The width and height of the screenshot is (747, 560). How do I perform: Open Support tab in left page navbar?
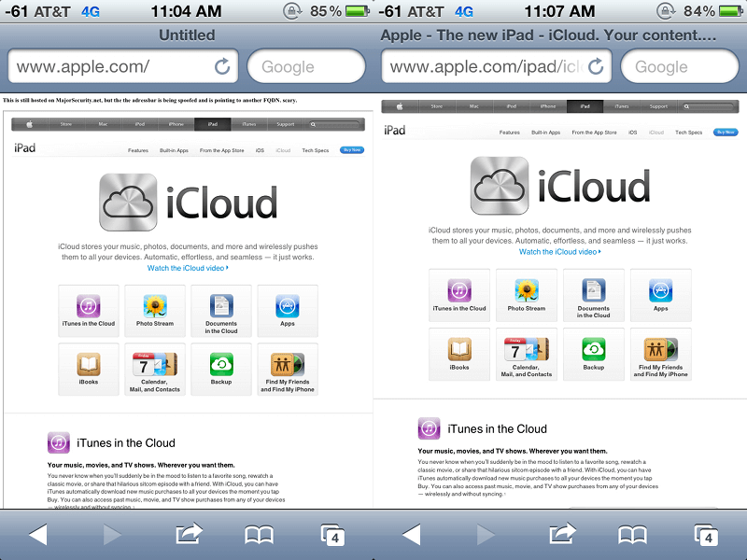click(x=286, y=124)
